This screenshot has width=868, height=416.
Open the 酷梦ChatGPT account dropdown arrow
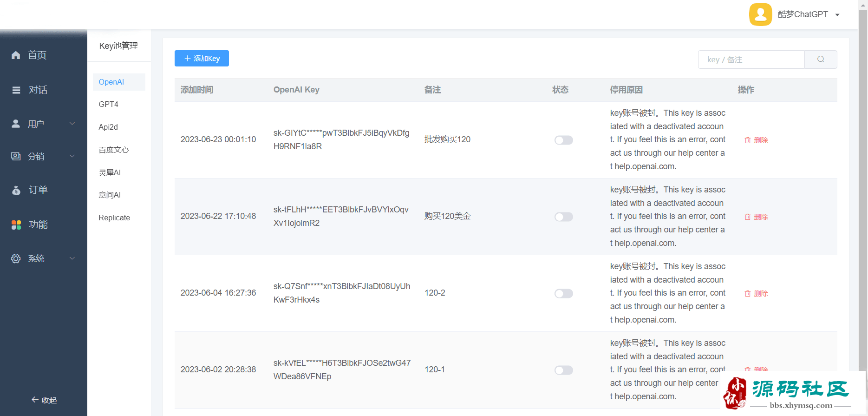pos(837,15)
